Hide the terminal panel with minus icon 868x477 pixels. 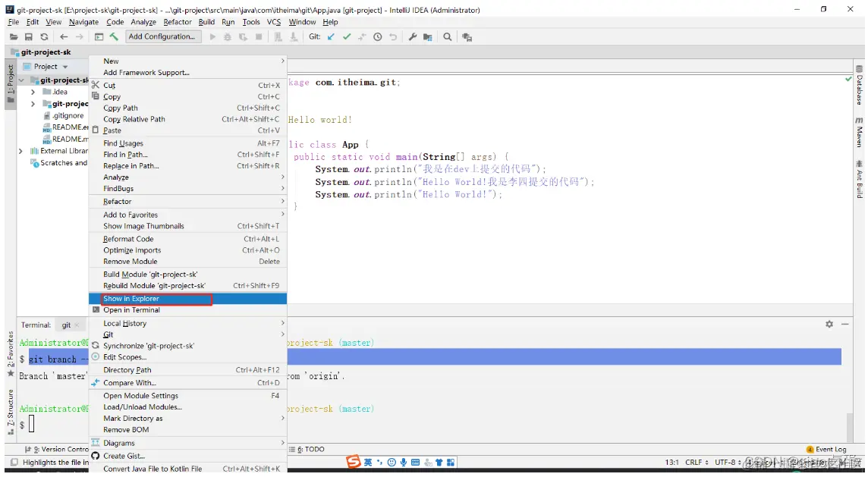click(844, 325)
